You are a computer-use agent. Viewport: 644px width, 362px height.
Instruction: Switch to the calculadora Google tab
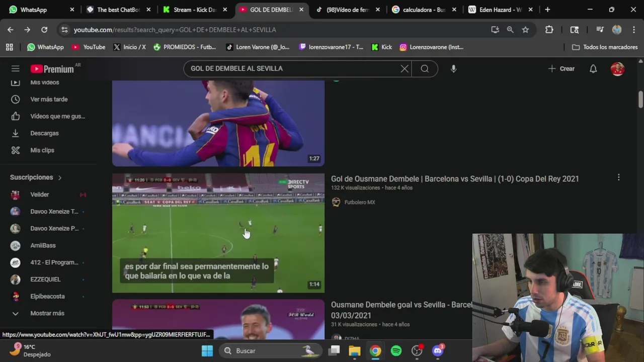pyautogui.click(x=424, y=10)
